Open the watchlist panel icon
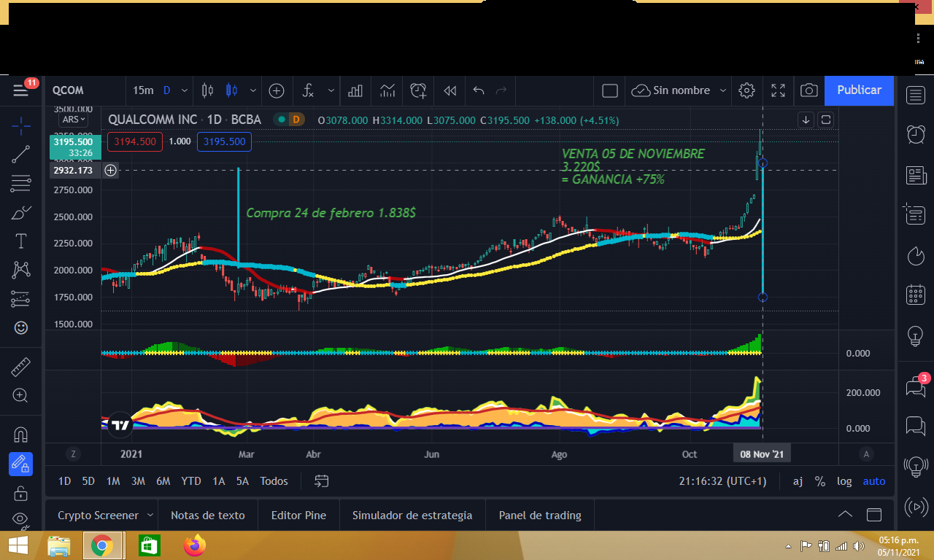Screen dimensions: 934x560 (916, 94)
